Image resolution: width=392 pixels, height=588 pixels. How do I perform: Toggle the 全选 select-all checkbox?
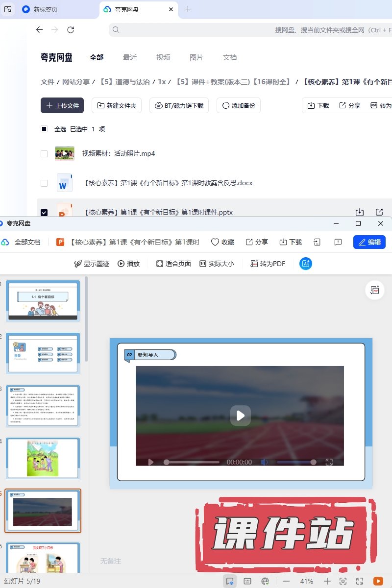[44, 129]
